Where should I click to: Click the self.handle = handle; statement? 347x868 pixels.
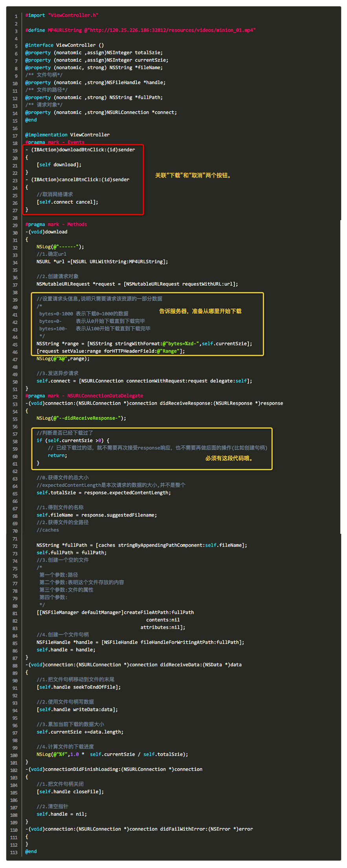66,650
